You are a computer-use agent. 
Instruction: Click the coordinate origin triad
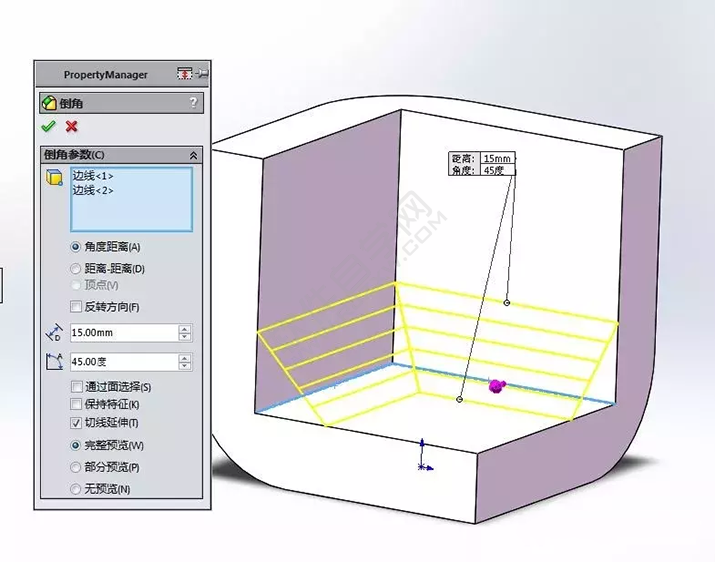pos(424,456)
